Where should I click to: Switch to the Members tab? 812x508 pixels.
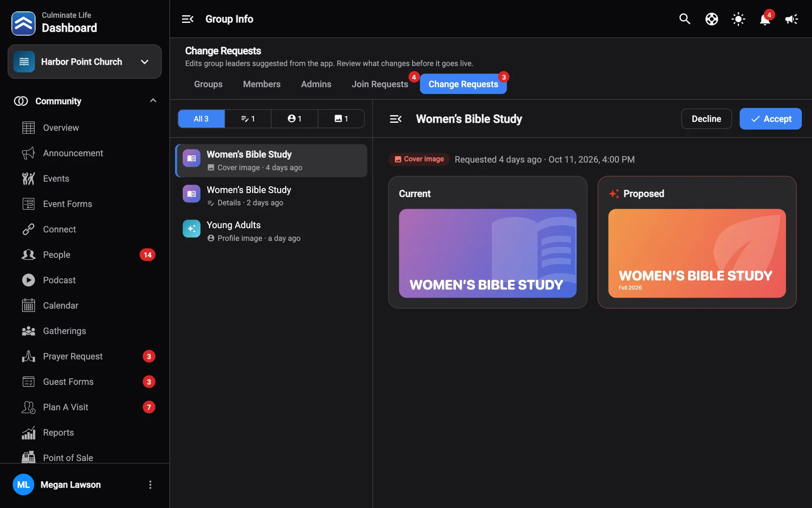tap(262, 84)
